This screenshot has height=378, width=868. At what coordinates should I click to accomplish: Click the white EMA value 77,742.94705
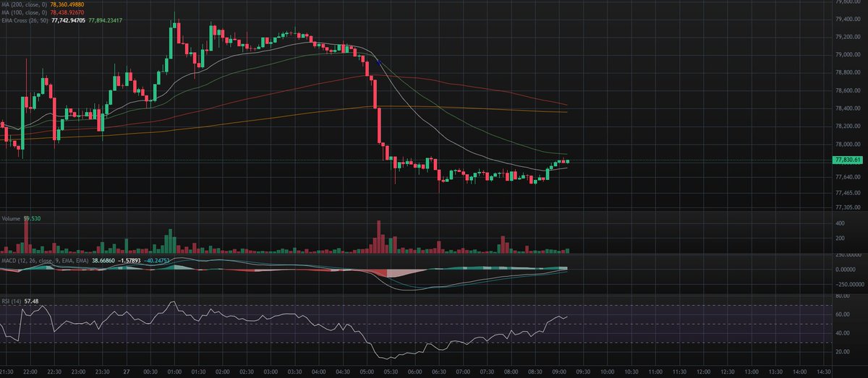(67, 20)
